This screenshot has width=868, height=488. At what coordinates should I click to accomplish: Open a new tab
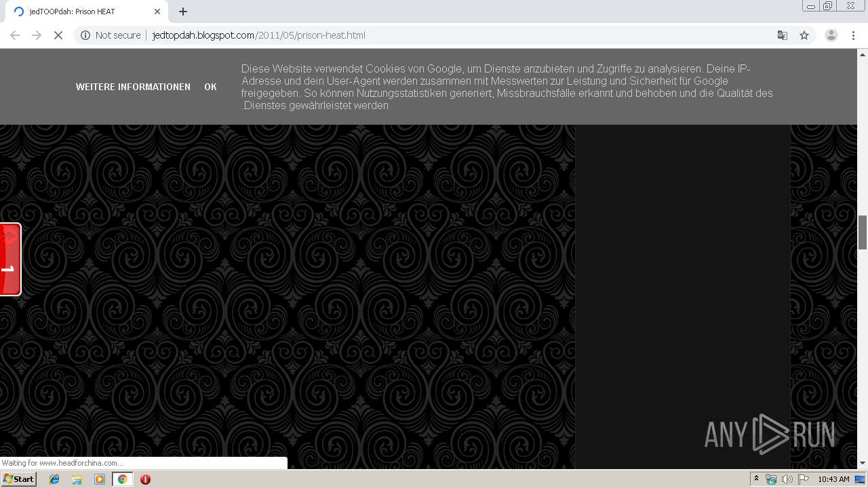pos(183,12)
